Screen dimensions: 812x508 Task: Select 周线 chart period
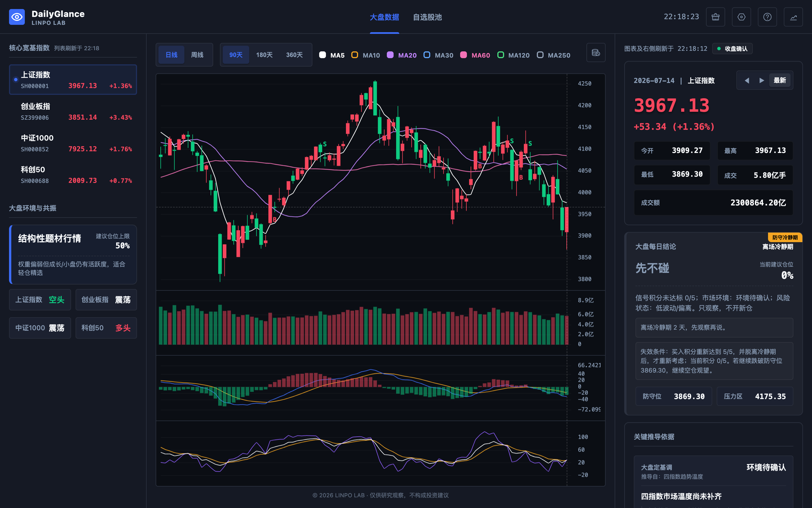coord(197,55)
